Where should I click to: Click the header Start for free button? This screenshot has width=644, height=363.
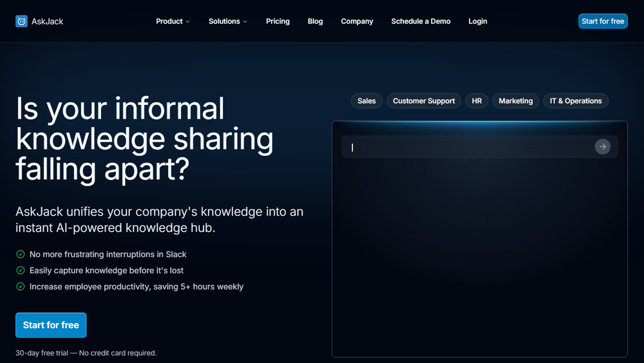pos(603,21)
